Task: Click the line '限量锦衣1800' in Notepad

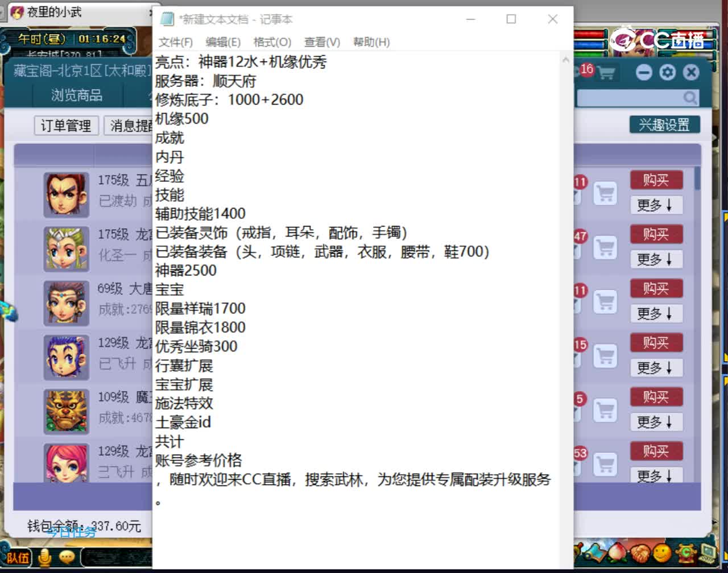Action: tap(200, 327)
